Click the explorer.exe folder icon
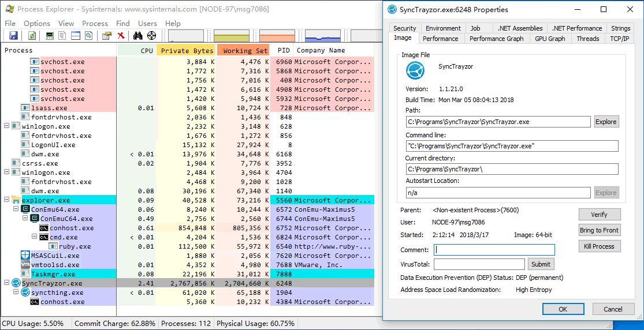Image resolution: width=644 pixels, height=330 pixels. [x=16, y=200]
